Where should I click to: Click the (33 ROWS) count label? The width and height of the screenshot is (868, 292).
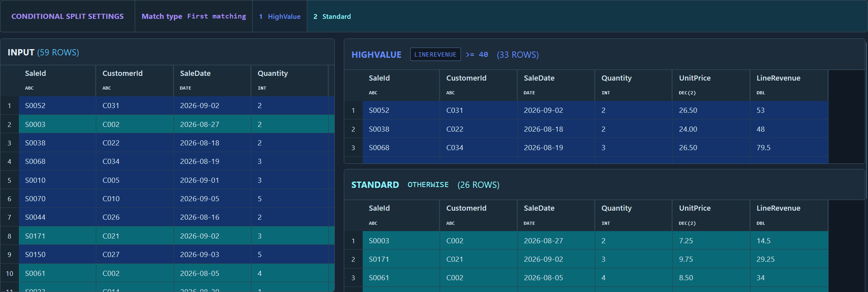(x=517, y=55)
